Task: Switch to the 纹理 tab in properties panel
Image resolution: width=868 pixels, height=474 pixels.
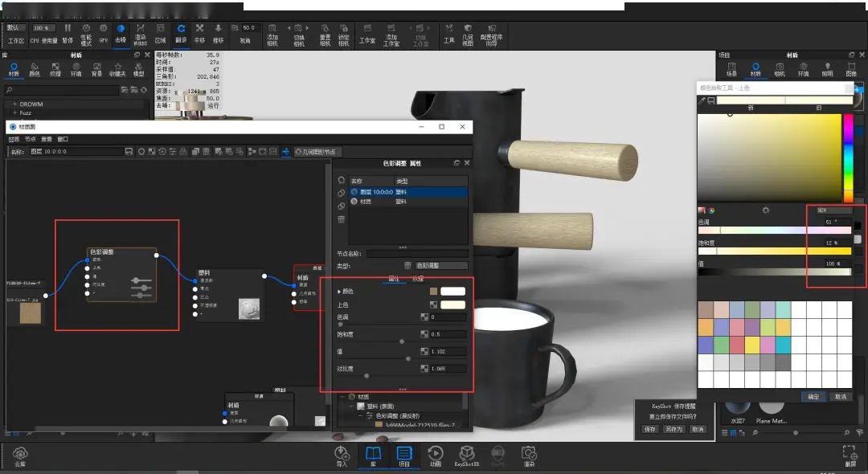Action: pos(418,279)
